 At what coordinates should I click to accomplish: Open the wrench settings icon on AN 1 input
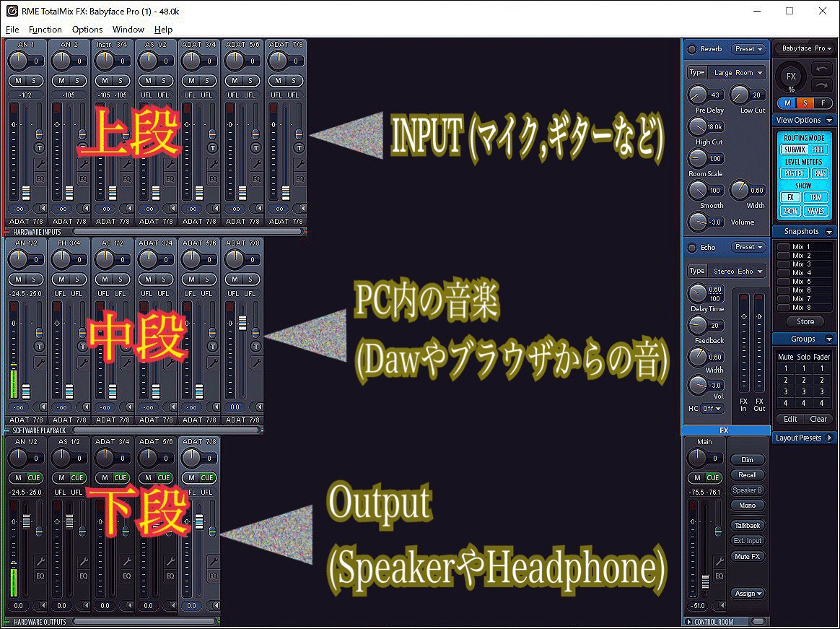click(41, 164)
